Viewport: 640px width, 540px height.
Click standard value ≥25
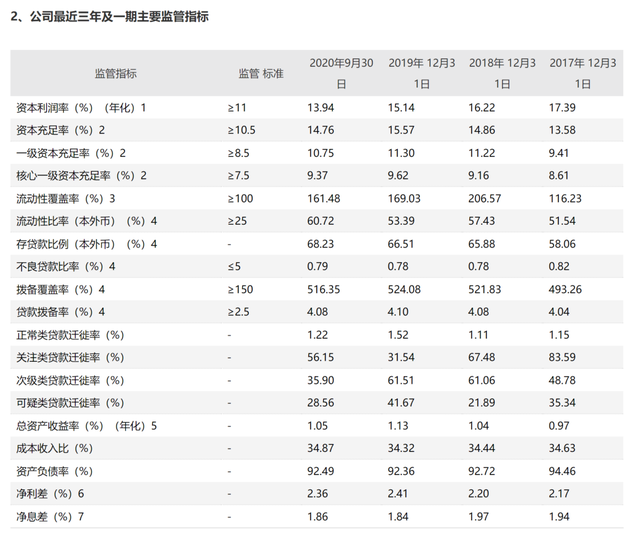click(237, 221)
